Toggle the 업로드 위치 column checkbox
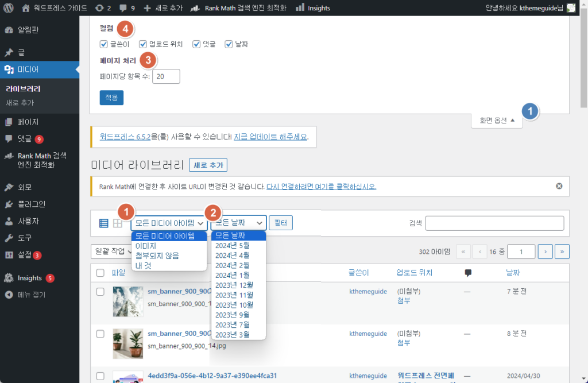588x383 pixels. [142, 44]
